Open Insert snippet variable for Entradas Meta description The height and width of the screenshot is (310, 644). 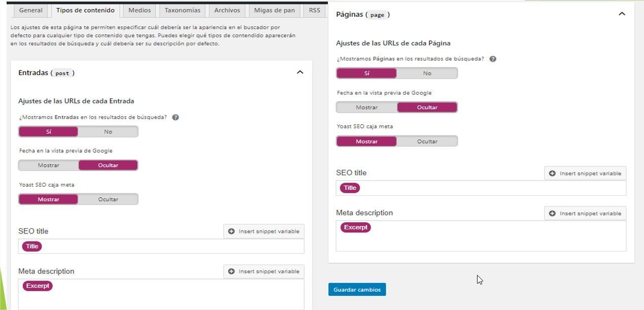pos(264,271)
